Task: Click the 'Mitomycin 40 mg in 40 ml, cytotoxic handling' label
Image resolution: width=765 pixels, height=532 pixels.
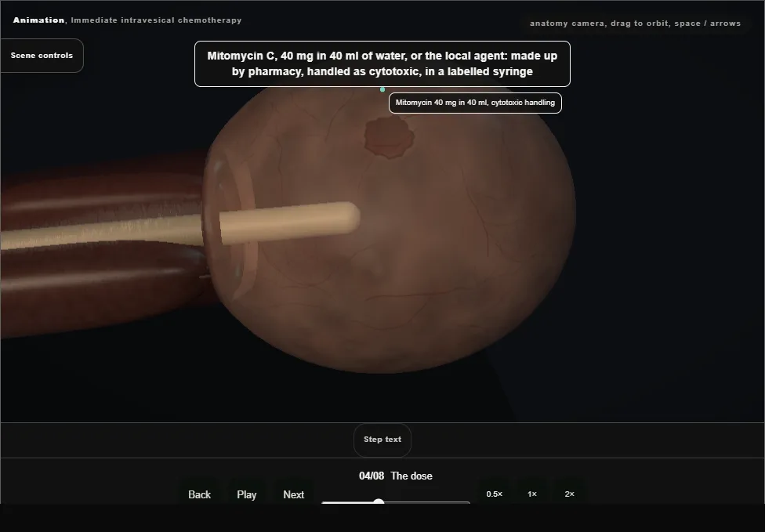Action: point(475,103)
